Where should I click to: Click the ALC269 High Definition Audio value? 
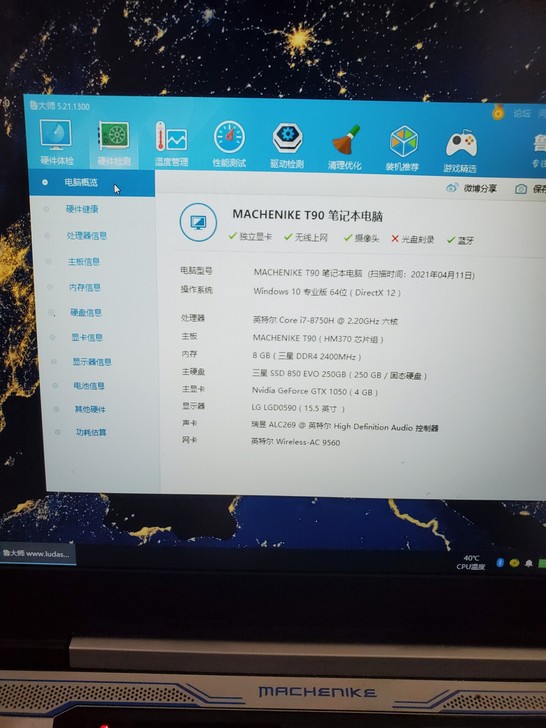[x=344, y=426]
